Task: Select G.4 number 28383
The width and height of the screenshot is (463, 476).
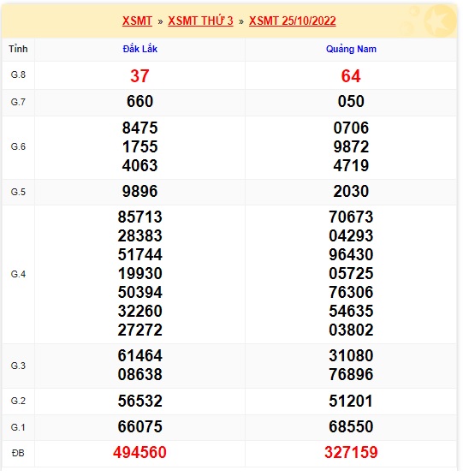Action: 139,236
